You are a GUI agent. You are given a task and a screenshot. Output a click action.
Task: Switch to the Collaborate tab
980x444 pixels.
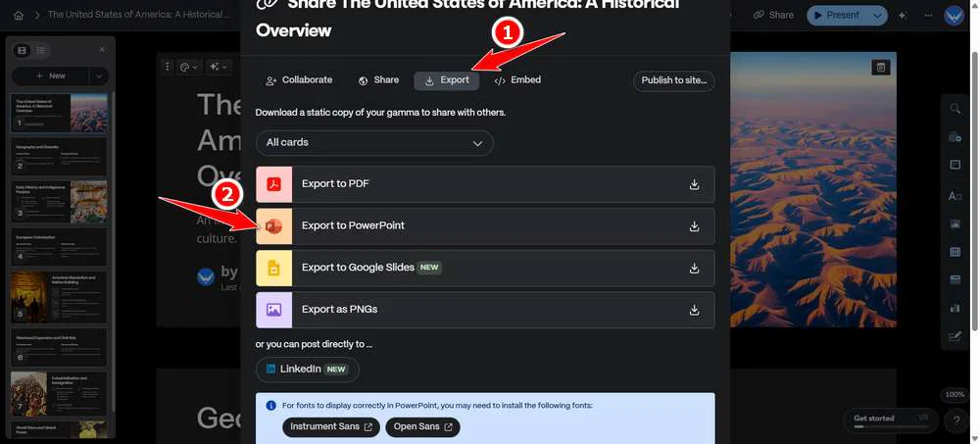click(x=299, y=80)
